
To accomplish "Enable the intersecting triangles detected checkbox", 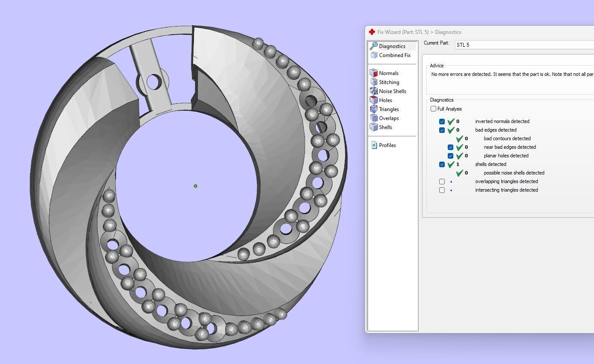I will (442, 190).
